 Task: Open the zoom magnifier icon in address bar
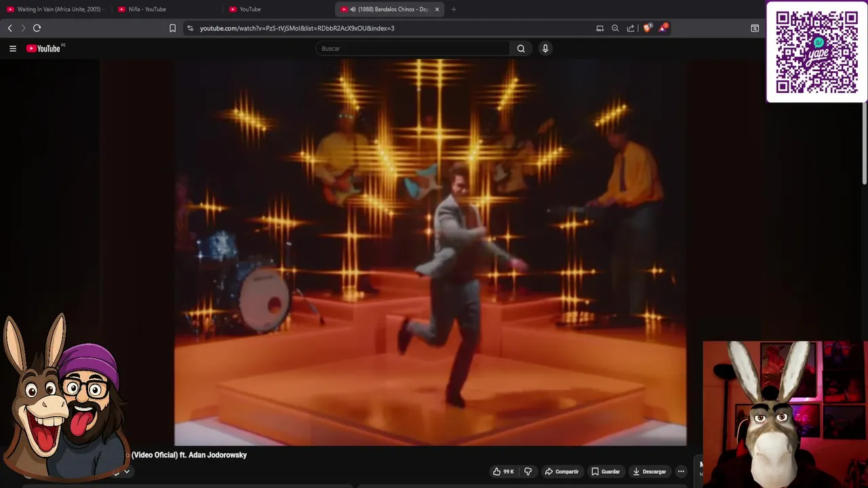click(x=615, y=28)
